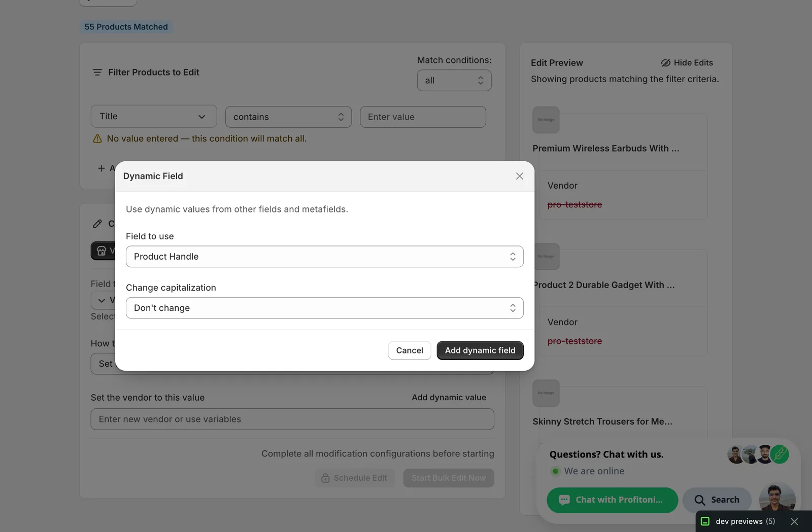Close the Dynamic Field dialog

tap(519, 176)
